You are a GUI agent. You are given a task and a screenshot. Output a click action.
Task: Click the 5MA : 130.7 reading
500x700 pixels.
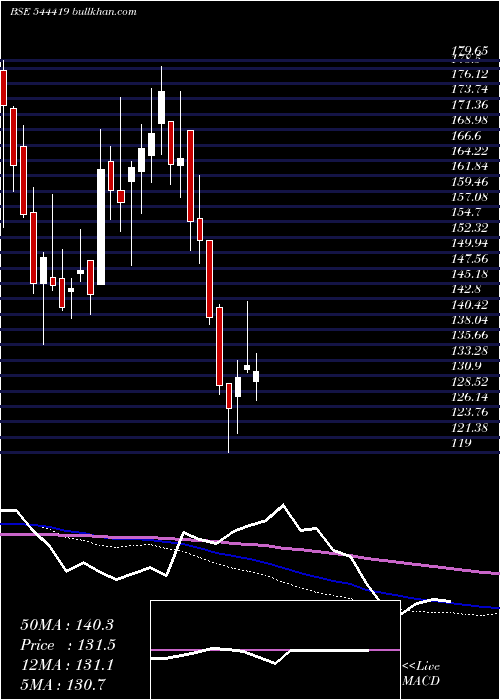62,684
